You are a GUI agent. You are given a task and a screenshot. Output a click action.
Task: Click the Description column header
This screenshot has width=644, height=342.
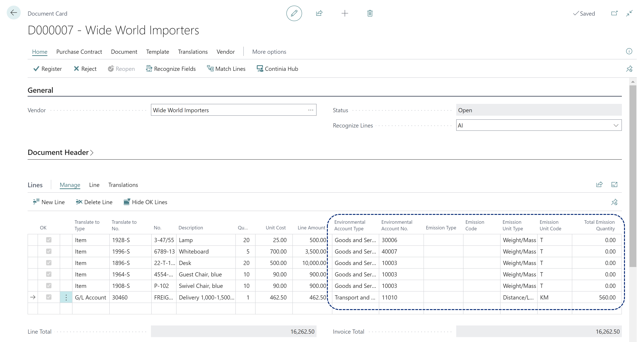point(191,228)
